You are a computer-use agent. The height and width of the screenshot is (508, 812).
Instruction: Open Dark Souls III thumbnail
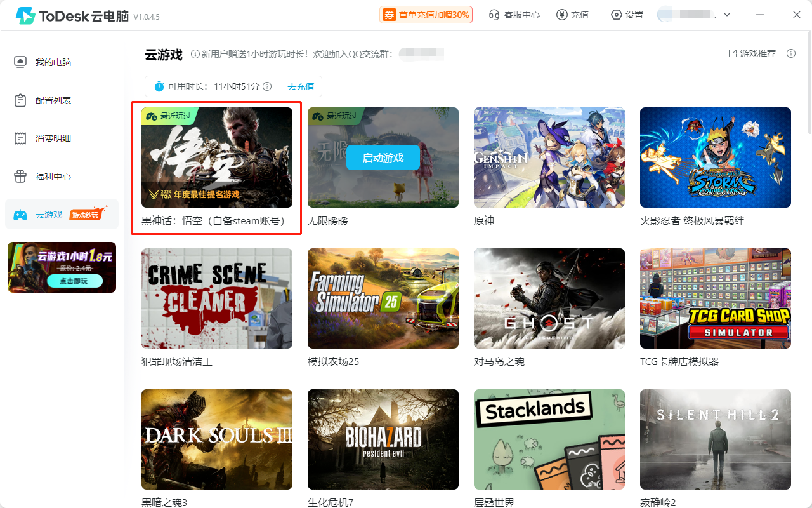(x=217, y=439)
